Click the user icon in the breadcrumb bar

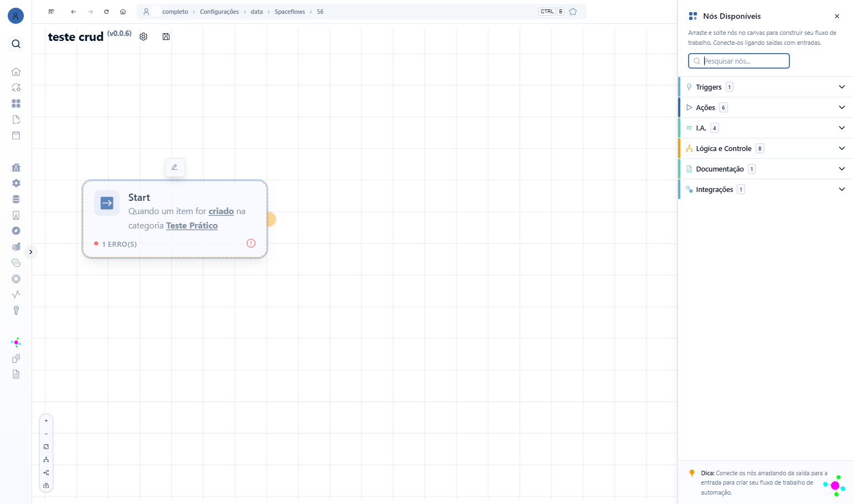click(146, 12)
